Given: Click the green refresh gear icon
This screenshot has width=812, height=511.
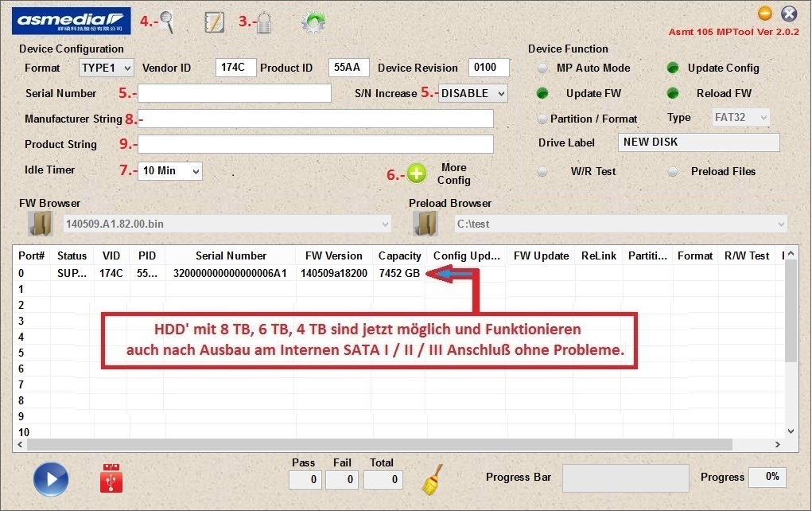Looking at the screenshot, I should (x=313, y=22).
